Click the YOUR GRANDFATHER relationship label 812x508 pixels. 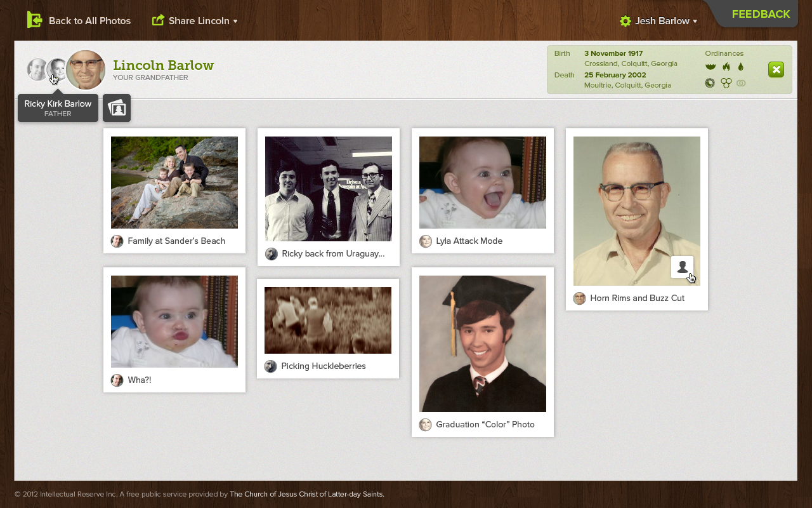[150, 78]
